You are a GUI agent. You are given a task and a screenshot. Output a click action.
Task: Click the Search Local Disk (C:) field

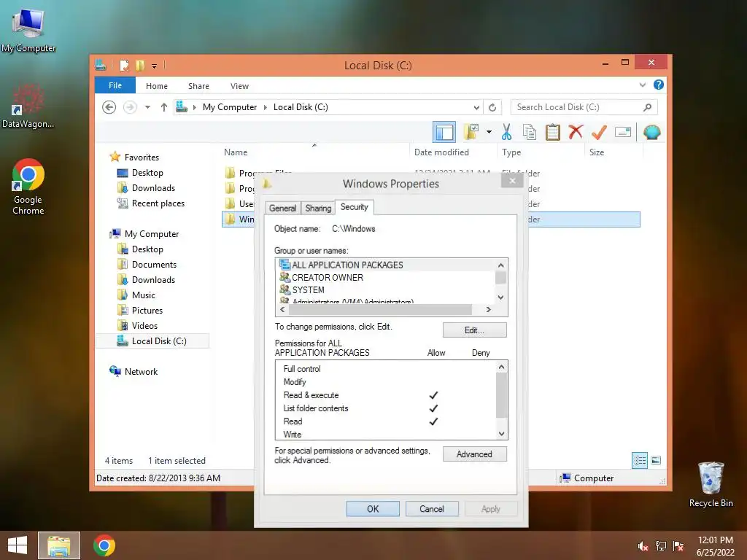click(x=584, y=107)
